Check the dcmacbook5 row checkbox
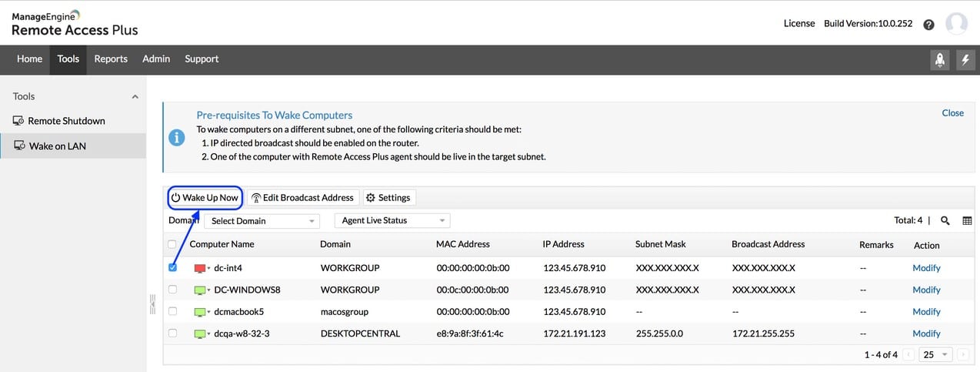Screen dimensions: 980x372 pos(172,311)
